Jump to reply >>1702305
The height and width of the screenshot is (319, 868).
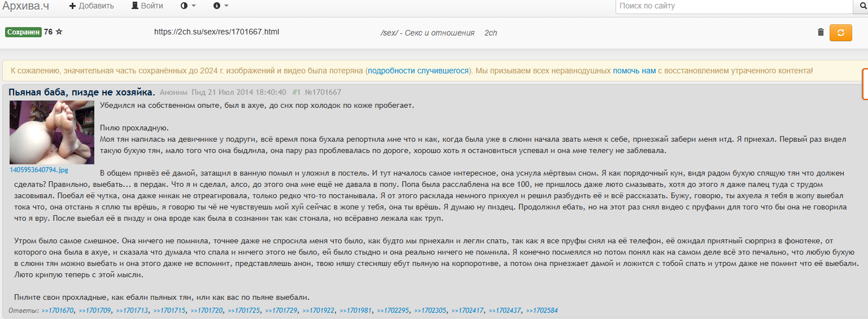(430, 311)
